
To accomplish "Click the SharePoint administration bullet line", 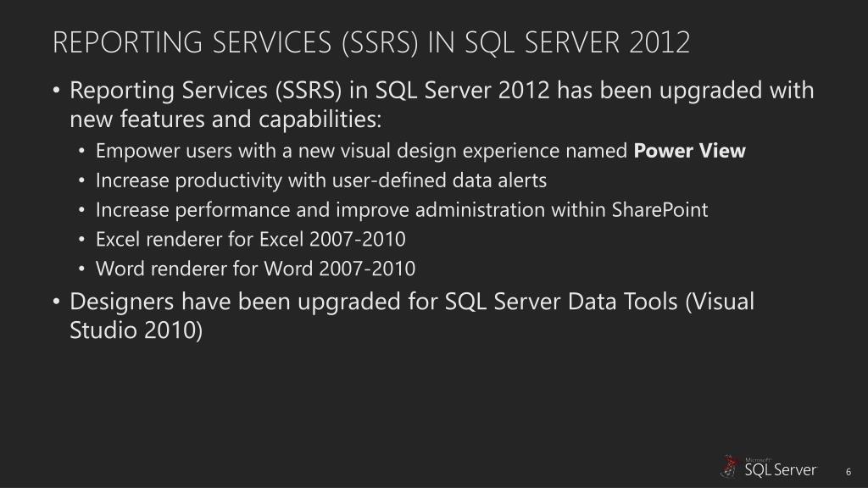I will [402, 210].
